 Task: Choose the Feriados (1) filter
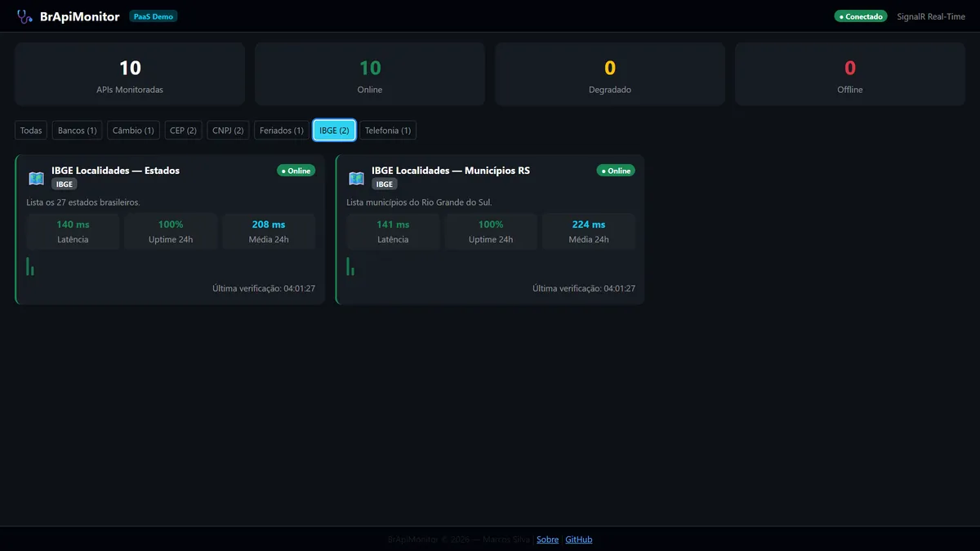282,131
